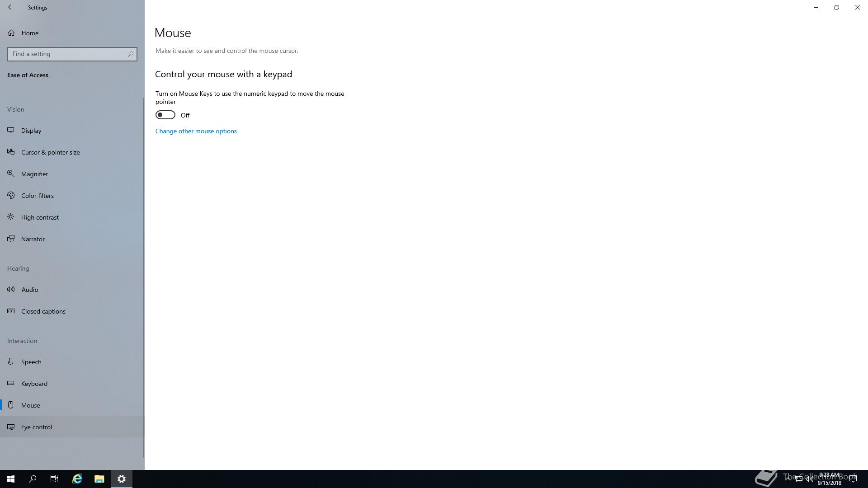Open Change other mouse options link

pyautogui.click(x=196, y=131)
